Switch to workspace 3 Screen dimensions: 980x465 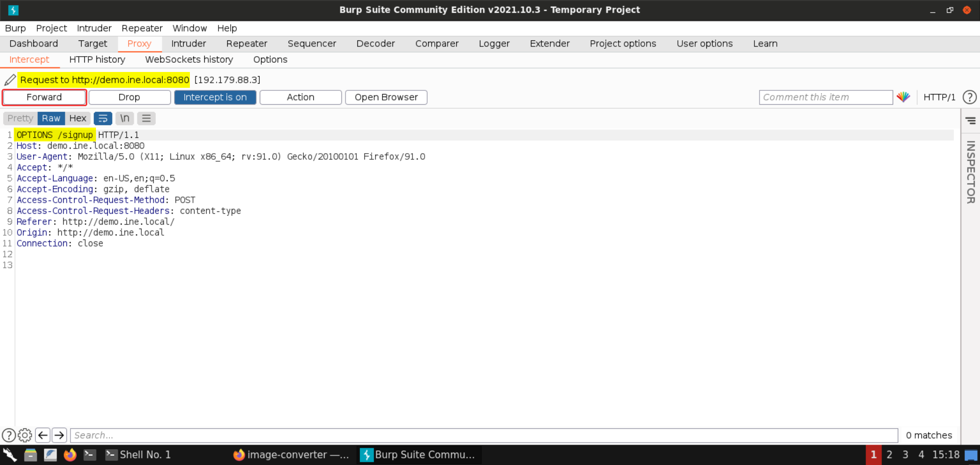905,455
